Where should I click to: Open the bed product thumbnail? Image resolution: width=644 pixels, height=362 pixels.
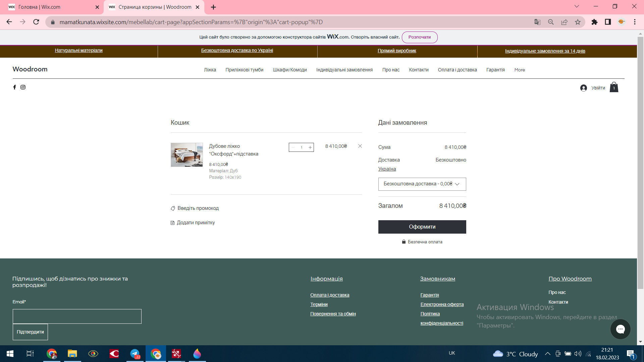[x=186, y=155]
